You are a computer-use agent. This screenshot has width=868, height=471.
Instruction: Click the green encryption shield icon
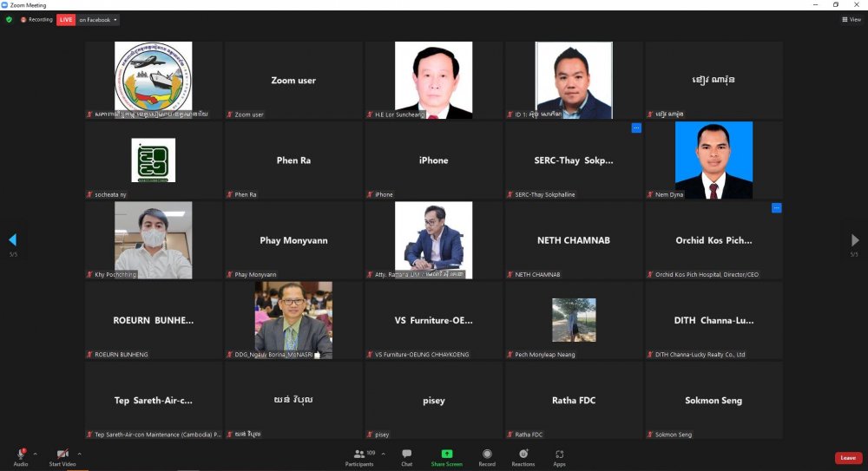pos(10,19)
